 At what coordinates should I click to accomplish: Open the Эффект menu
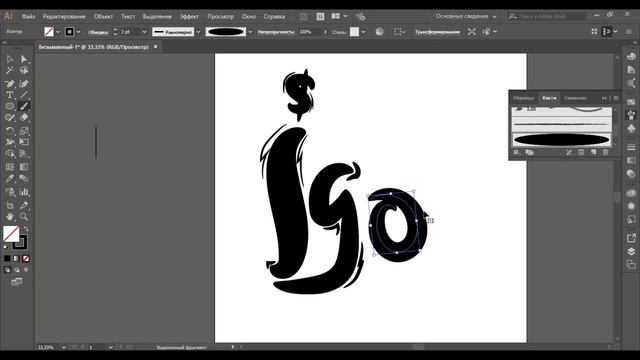click(189, 16)
